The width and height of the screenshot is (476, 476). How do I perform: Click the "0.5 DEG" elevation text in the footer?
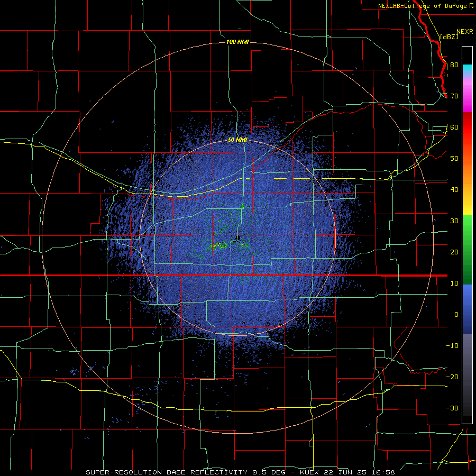tap(269, 472)
